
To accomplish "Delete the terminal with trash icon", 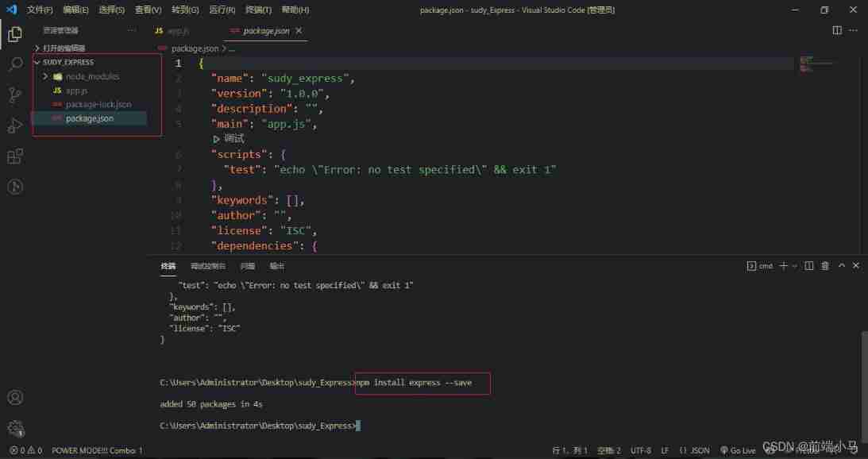I will [x=825, y=266].
